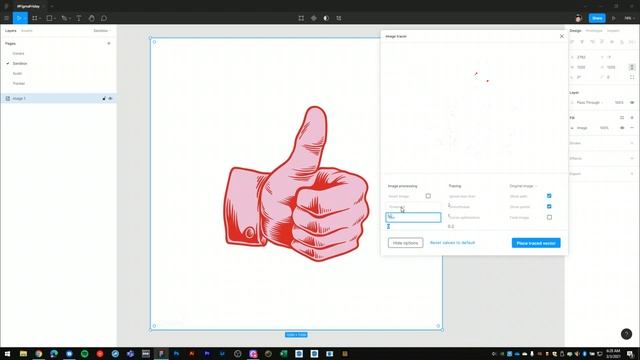Toggle visibility of Image 1 layer

pos(110,98)
